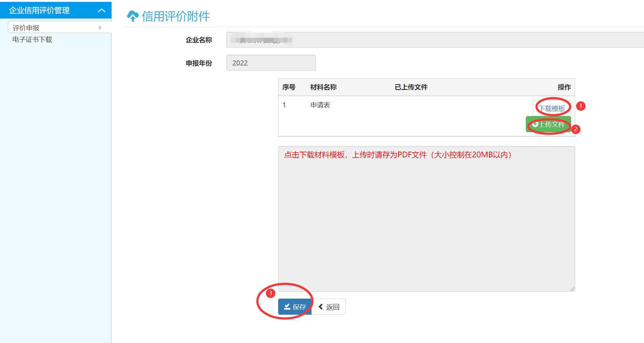Click the 申报年份 field showing 2022
This screenshot has height=343, width=644.
tap(271, 63)
